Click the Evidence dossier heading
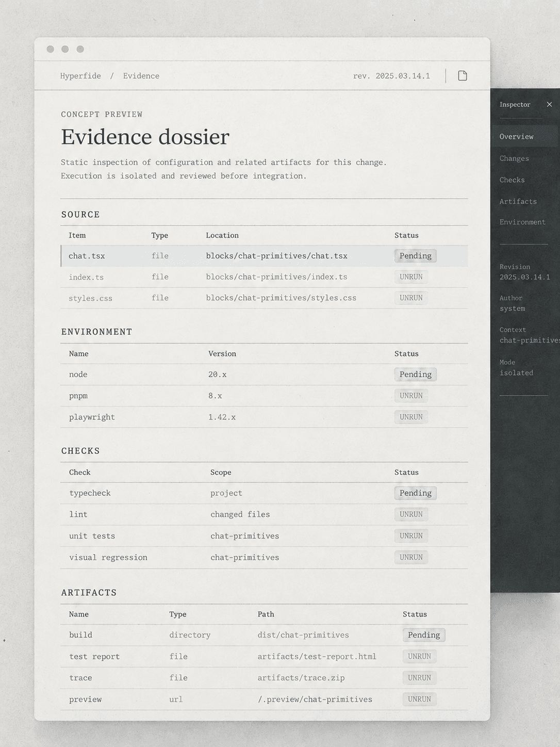This screenshot has width=560, height=747. coord(145,137)
